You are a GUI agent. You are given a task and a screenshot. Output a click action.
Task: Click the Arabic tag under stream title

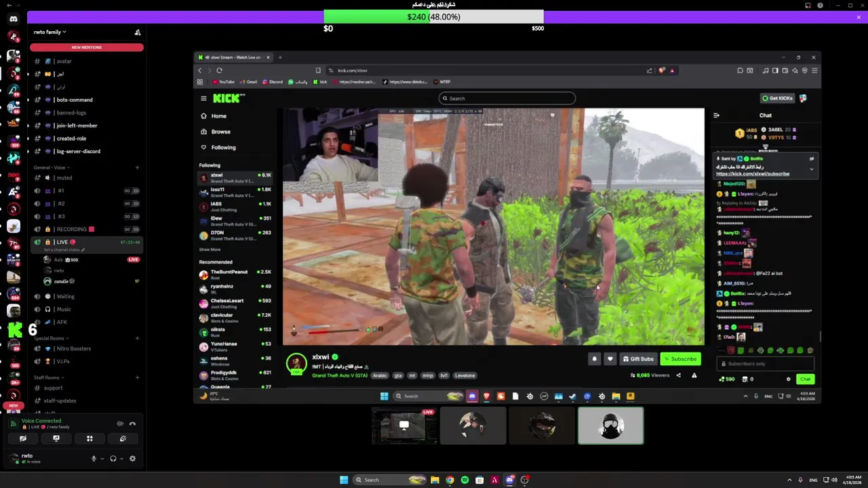[x=380, y=375]
